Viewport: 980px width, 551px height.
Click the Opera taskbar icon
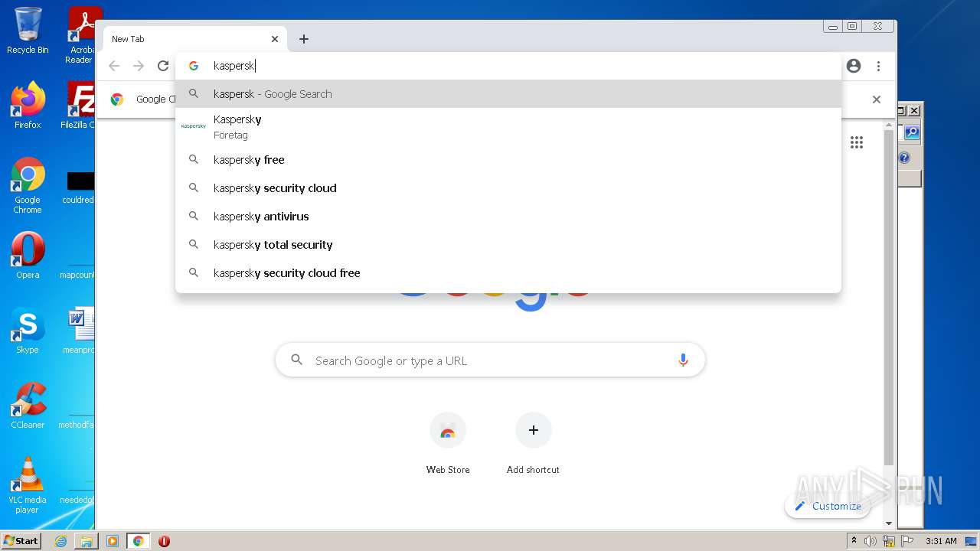click(x=164, y=541)
